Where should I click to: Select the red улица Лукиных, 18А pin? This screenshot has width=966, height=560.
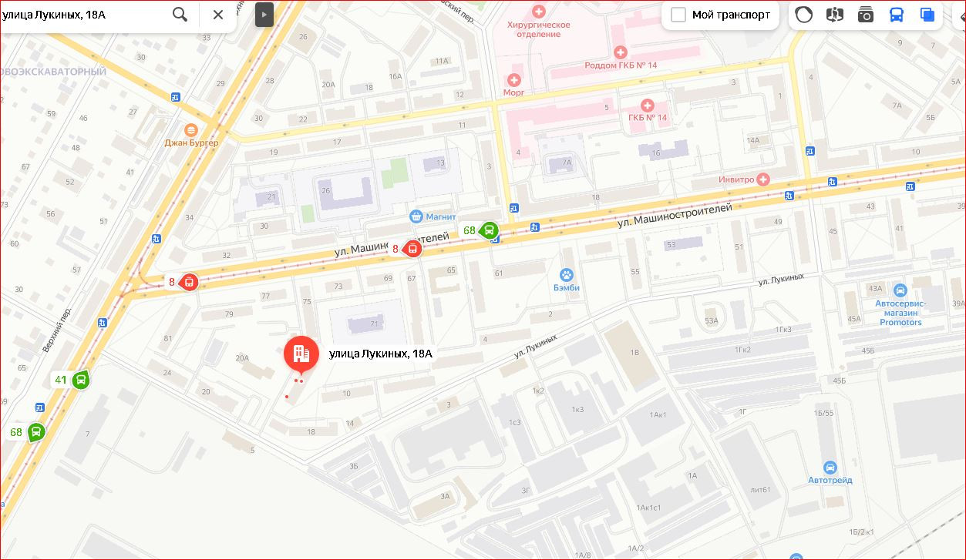click(301, 355)
